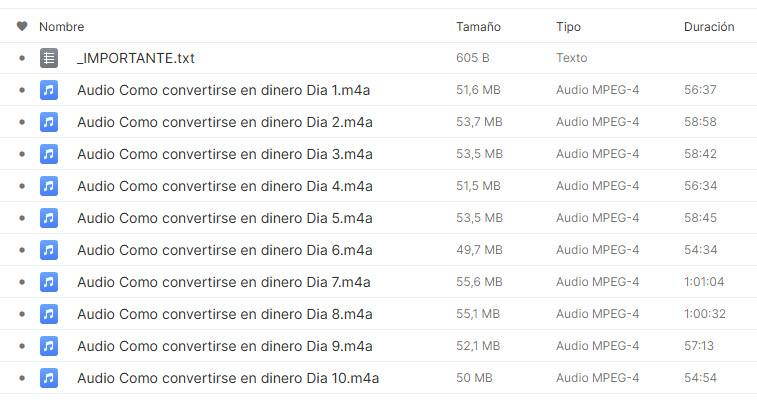Toggle favorite dot for Dia 8.m4a row
This screenshot has width=757, height=414.
22,314
